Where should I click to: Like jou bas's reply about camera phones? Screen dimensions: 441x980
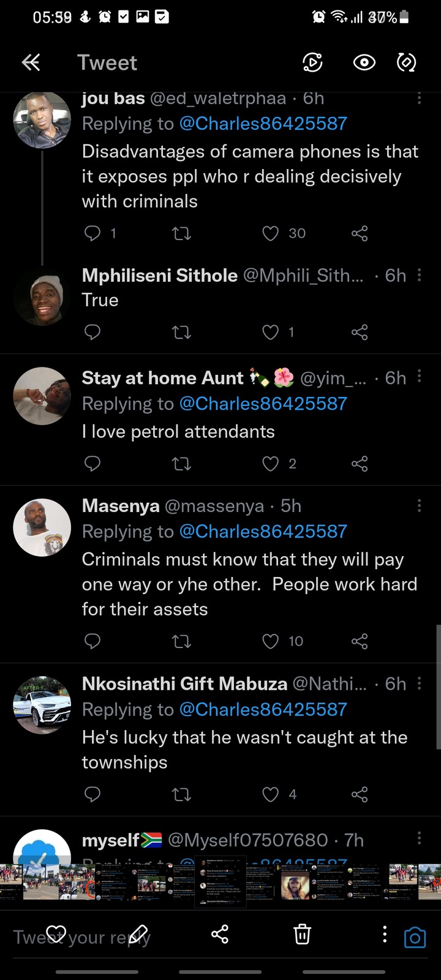[271, 233]
